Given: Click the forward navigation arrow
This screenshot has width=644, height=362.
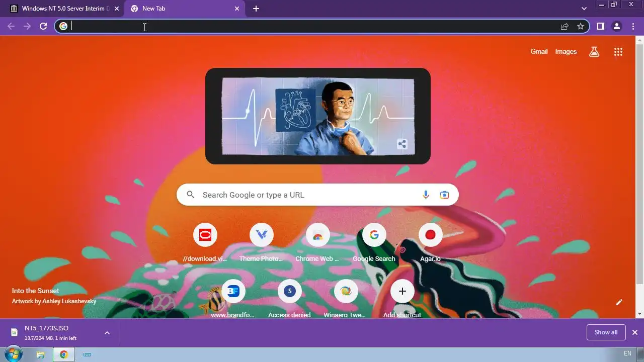Looking at the screenshot, I should [27, 26].
